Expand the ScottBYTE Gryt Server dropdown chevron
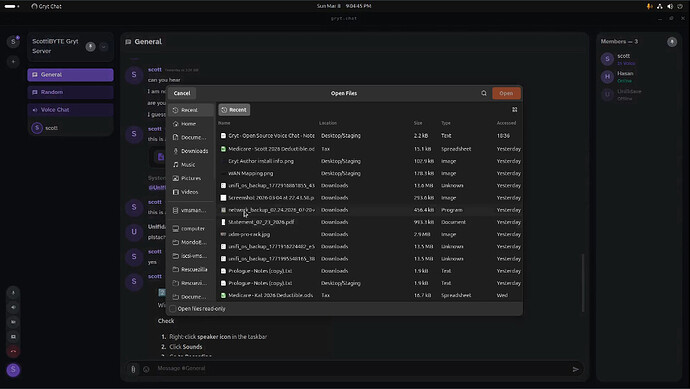The width and height of the screenshot is (690, 389). pos(104,47)
